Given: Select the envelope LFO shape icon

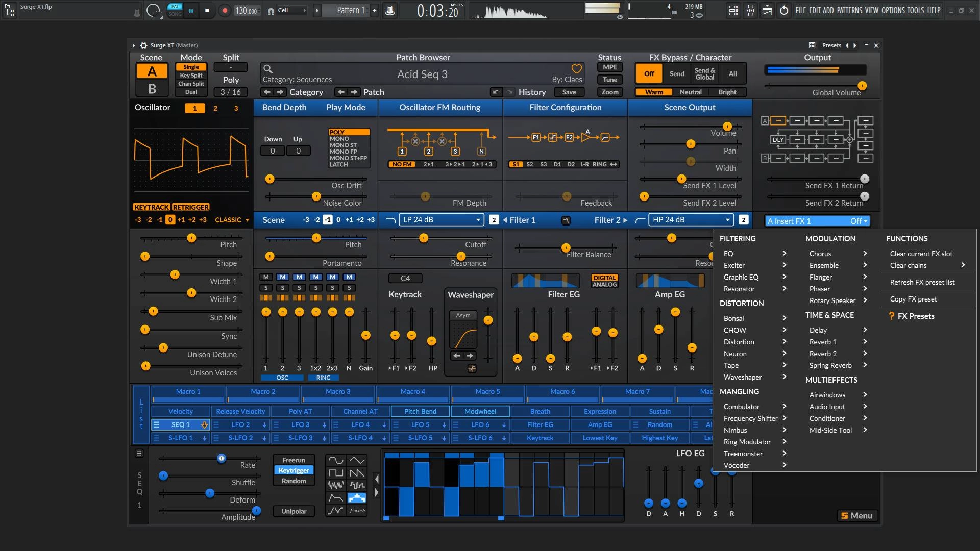Looking at the screenshot, I should 335,498.
